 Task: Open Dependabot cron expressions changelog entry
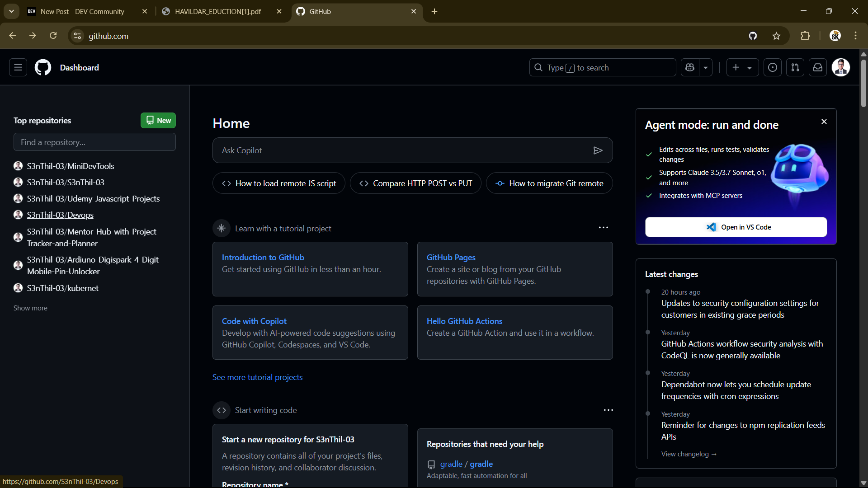[x=736, y=390]
